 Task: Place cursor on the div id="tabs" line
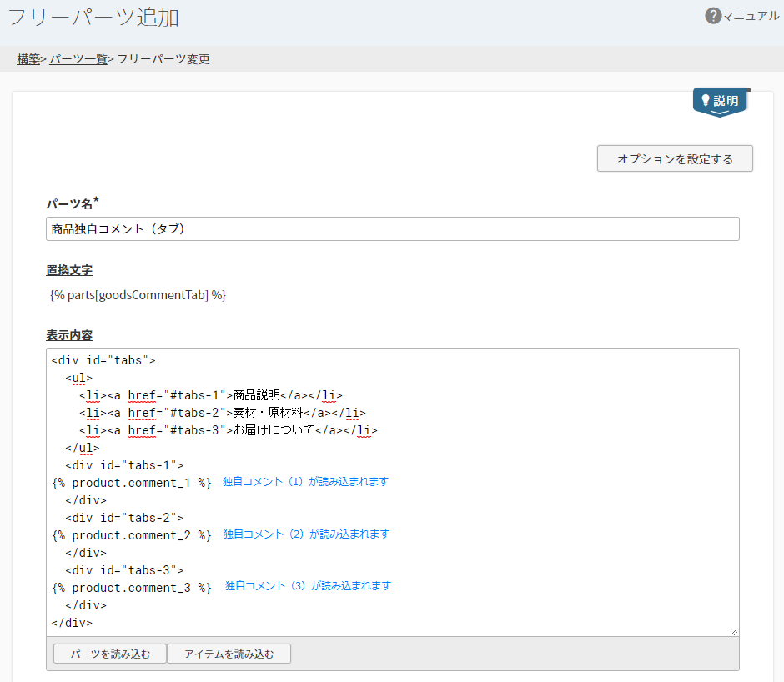[x=103, y=361]
